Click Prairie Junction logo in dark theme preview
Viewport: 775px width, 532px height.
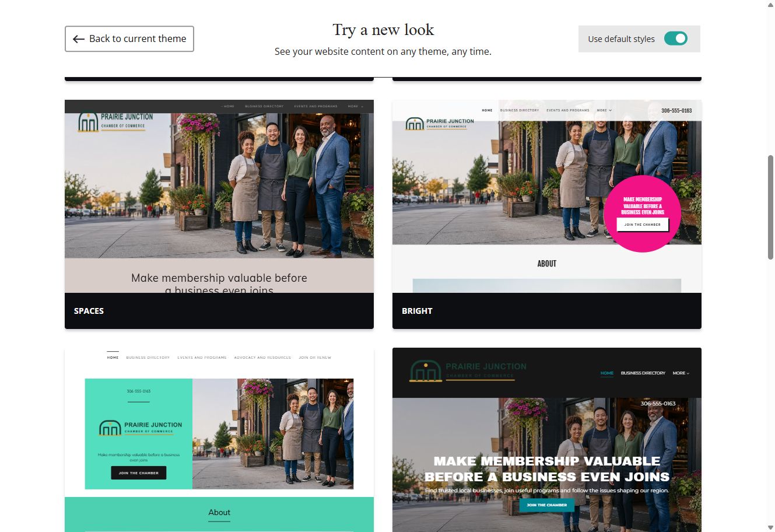(468, 371)
